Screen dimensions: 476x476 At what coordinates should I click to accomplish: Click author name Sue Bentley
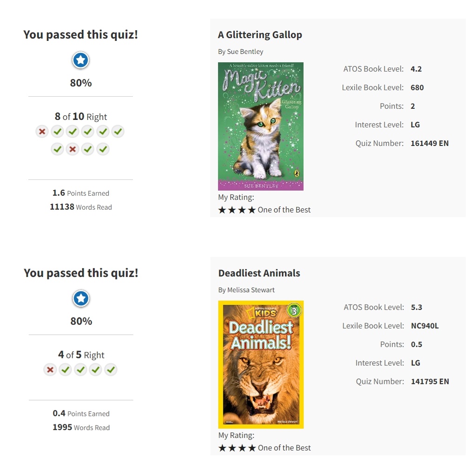(245, 52)
